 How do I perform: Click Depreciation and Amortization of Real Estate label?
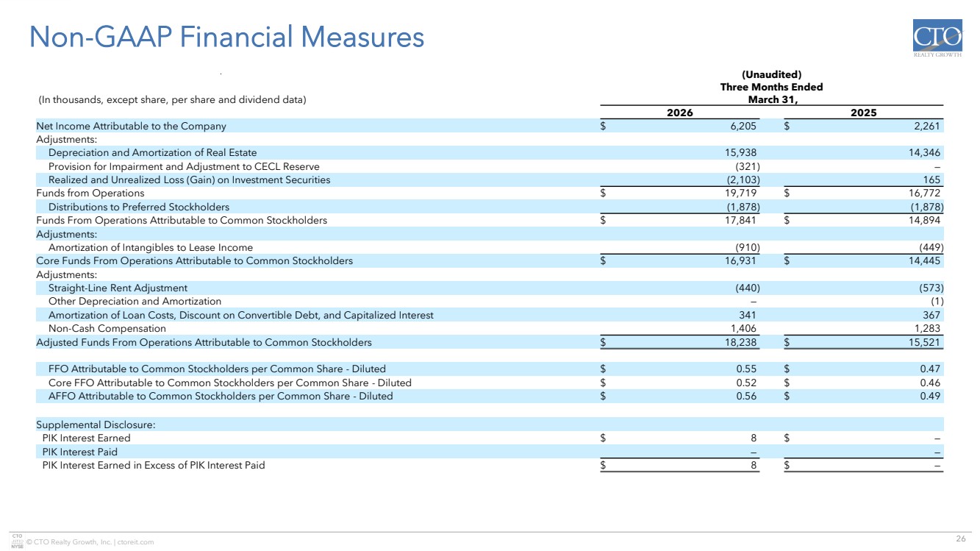(x=152, y=153)
